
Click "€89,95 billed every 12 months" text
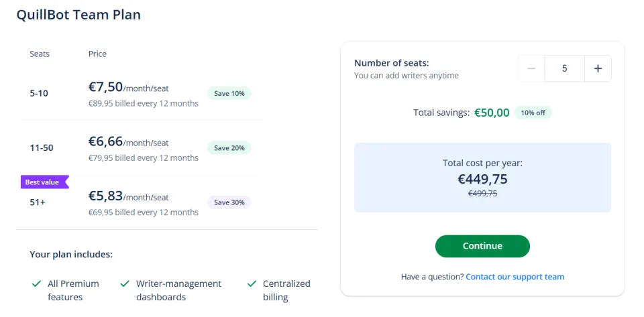144,104
